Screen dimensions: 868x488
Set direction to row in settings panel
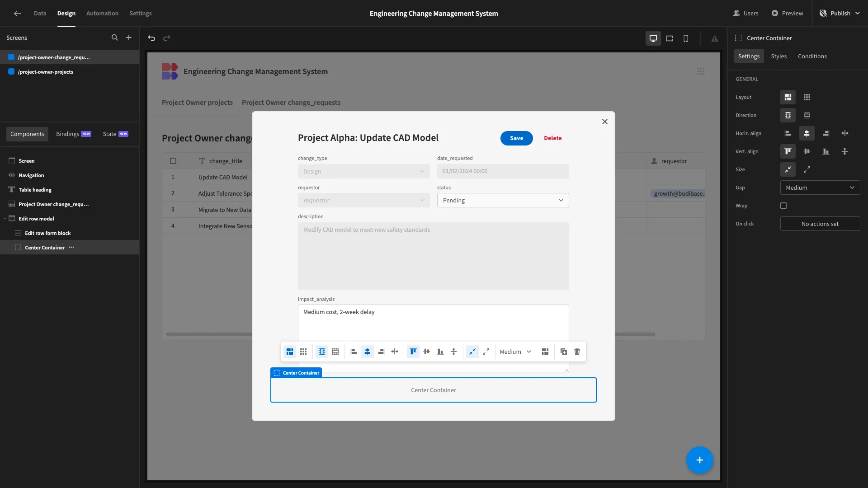point(807,115)
